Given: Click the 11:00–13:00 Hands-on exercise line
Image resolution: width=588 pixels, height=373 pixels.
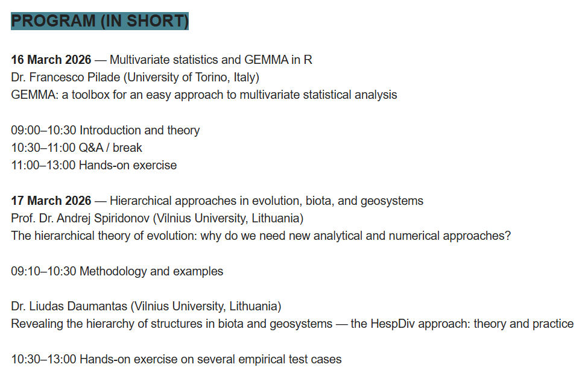Looking at the screenshot, I should point(94,165).
